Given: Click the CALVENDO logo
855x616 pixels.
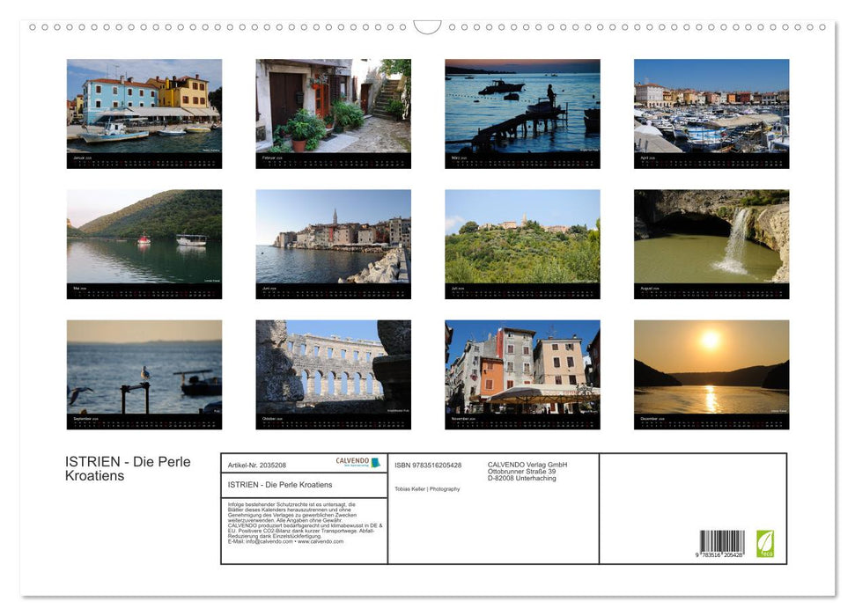Looking at the screenshot, I should (351, 461).
